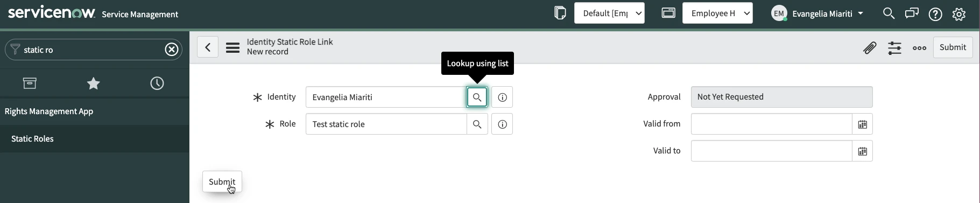
Task: Open Valid to calendar picker
Action: 862,151
